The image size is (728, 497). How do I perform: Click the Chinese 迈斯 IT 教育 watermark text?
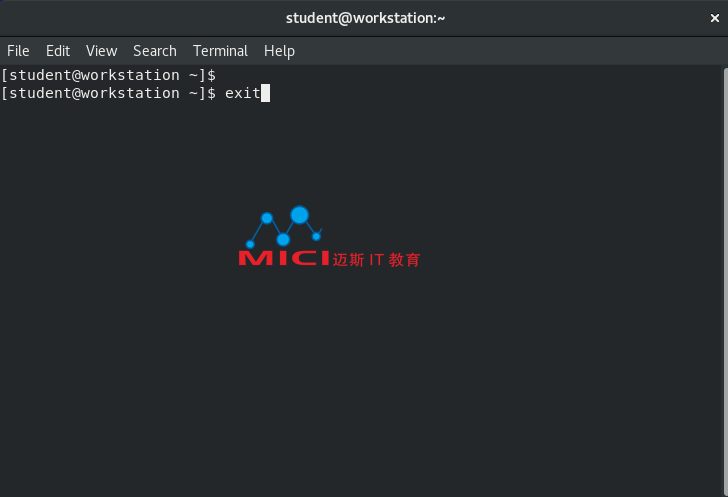(x=377, y=260)
